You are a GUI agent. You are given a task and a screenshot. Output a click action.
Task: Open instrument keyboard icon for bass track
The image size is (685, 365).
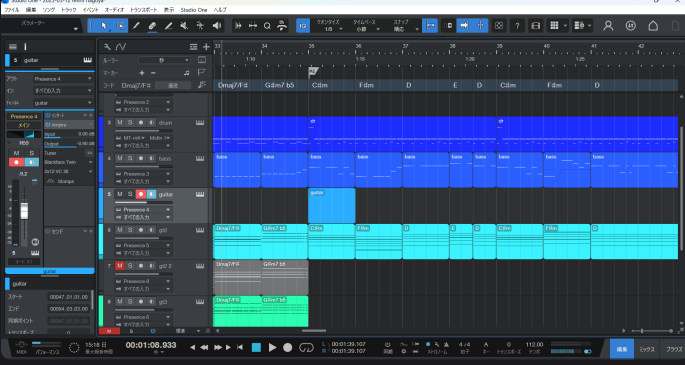[200, 158]
